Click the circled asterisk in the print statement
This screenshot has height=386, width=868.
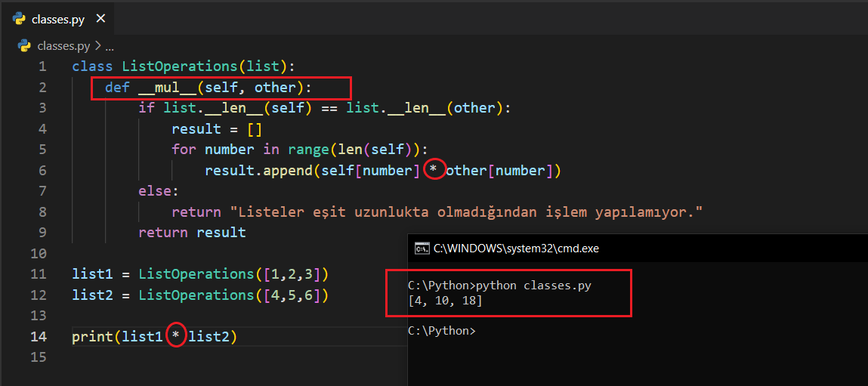175,336
